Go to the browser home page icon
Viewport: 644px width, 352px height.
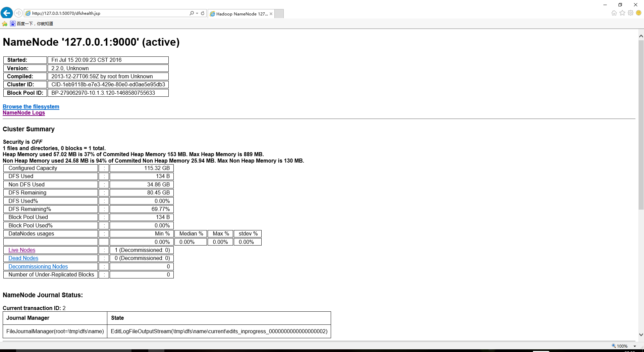(x=614, y=13)
